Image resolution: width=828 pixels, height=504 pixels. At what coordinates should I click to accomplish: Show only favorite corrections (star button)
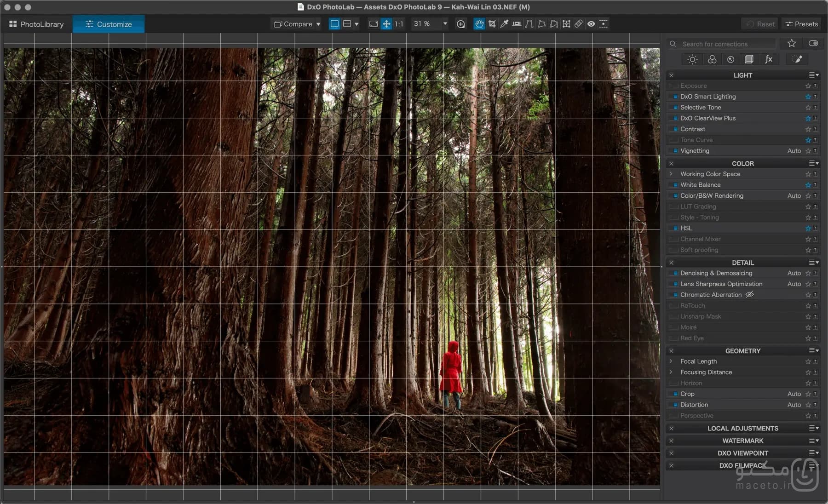(792, 43)
